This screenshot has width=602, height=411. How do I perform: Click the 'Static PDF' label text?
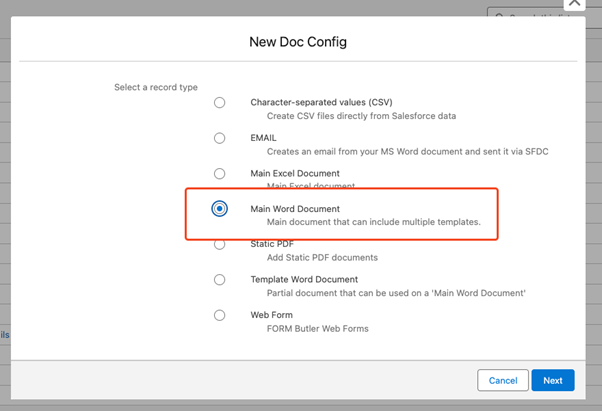273,244
